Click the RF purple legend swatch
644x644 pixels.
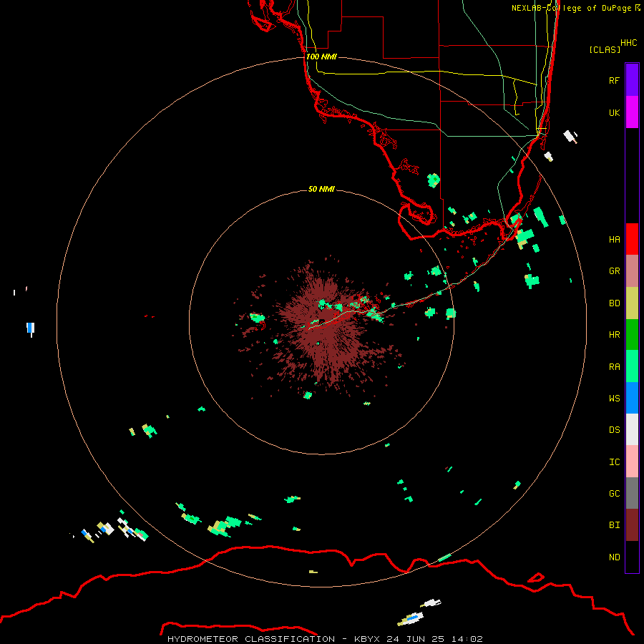(x=632, y=80)
